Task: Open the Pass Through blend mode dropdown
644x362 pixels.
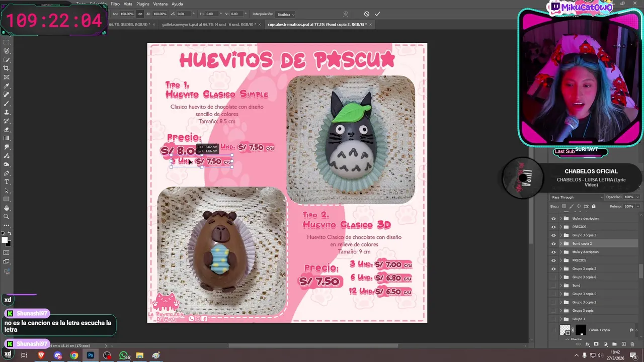Action: (x=577, y=197)
